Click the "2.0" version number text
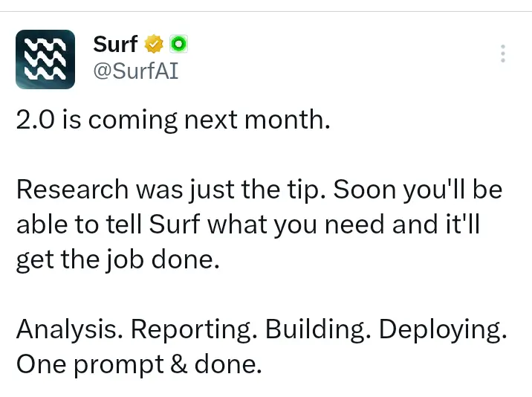Viewport: 532px width, 397px height. click(35, 120)
